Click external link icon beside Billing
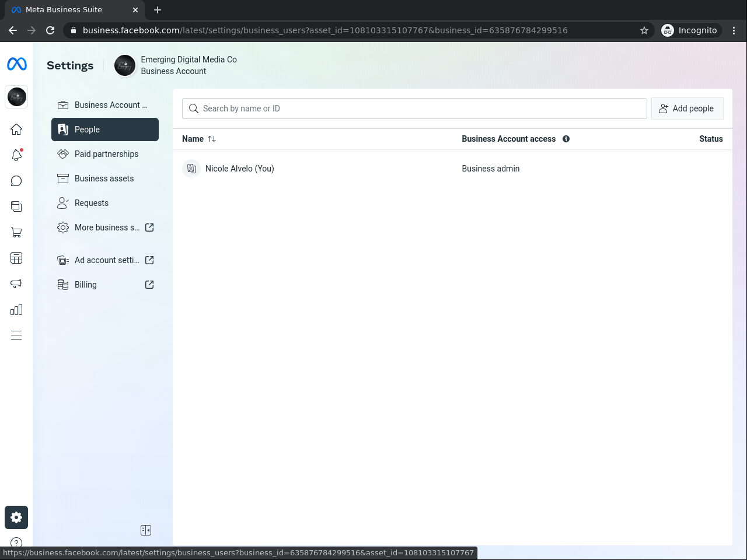This screenshot has height=560, width=747. pos(149,285)
